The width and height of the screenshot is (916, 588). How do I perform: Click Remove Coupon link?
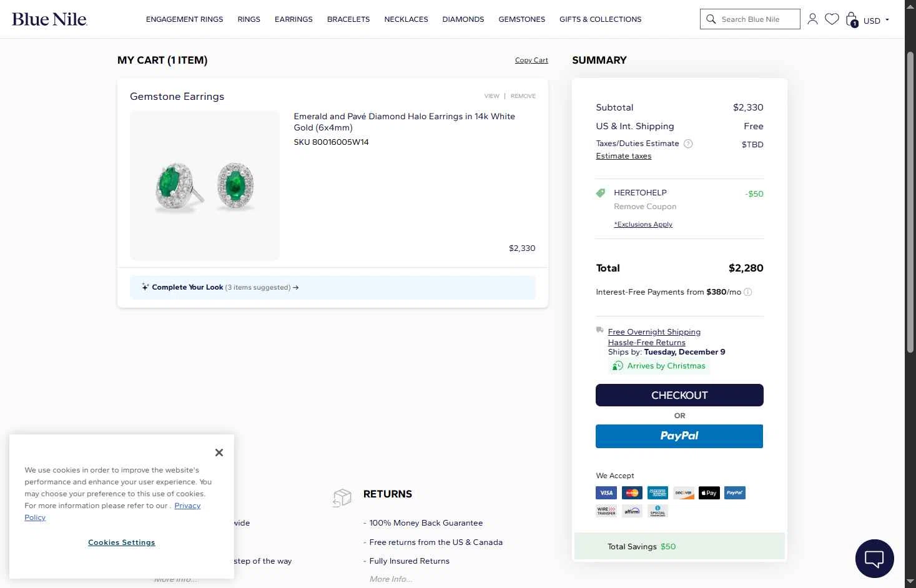645,207
